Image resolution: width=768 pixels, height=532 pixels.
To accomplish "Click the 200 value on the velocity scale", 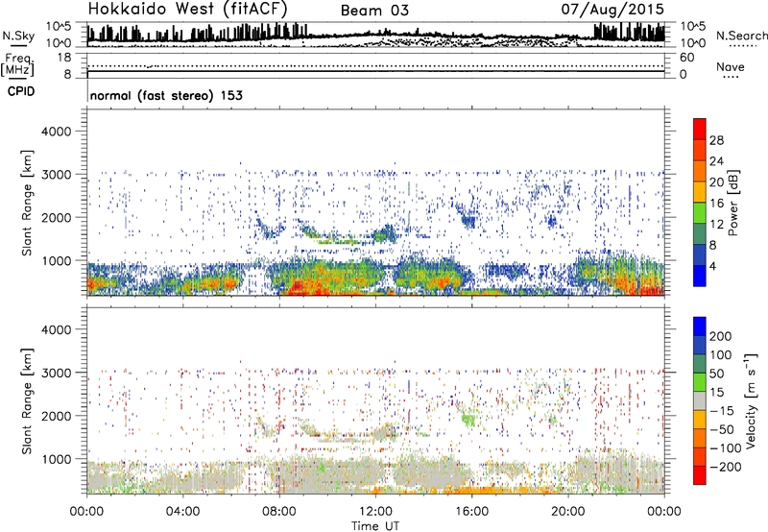I will pyautogui.click(x=721, y=336).
